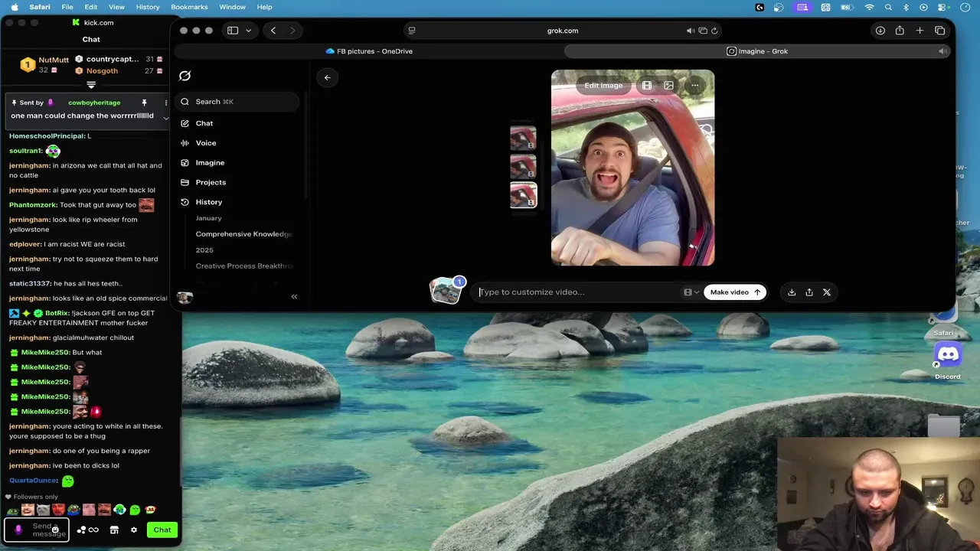Image resolution: width=980 pixels, height=551 pixels.
Task: Open Kick chat settings gear
Action: pos(134,530)
